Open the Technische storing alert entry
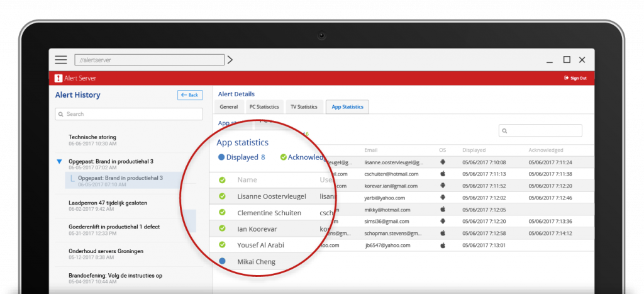The image size is (644, 294). [x=92, y=137]
